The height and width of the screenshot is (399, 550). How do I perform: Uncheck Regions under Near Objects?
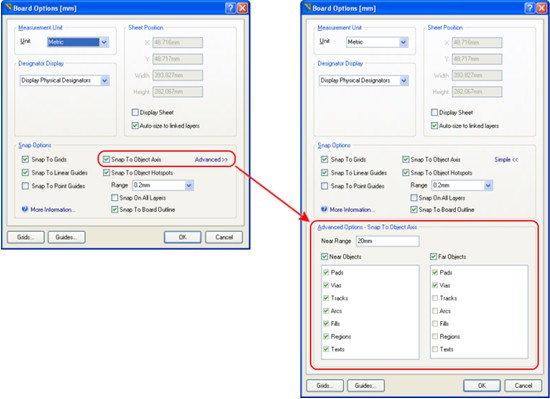coord(326,336)
